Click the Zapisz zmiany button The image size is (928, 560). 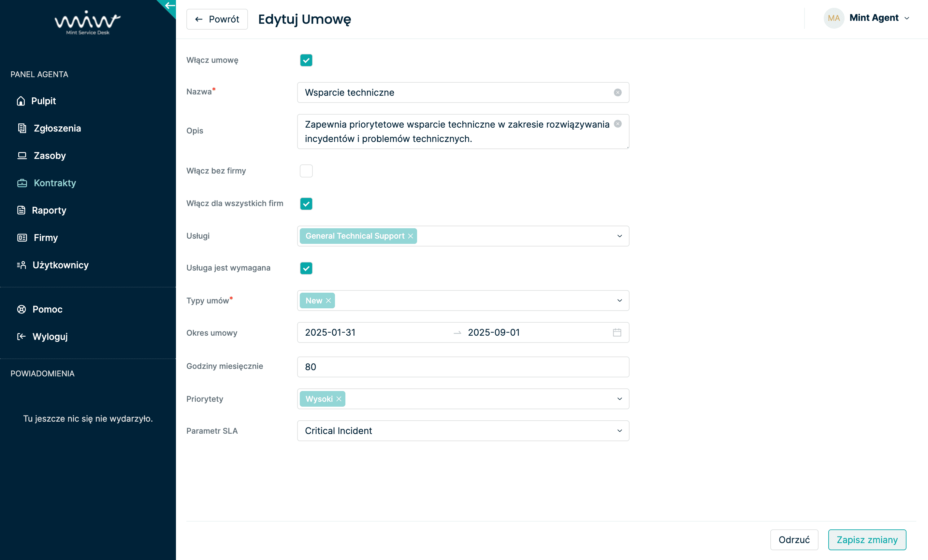point(867,540)
